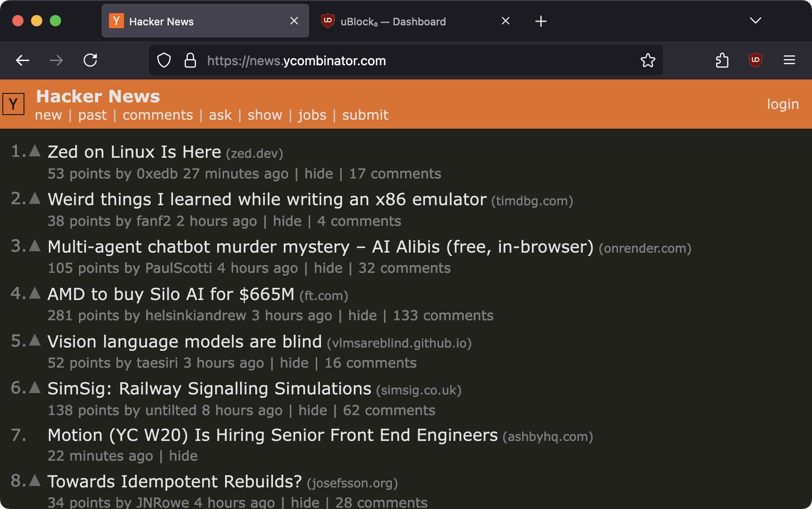Upvote Towards Idempotent Rebuilds?

click(x=34, y=480)
